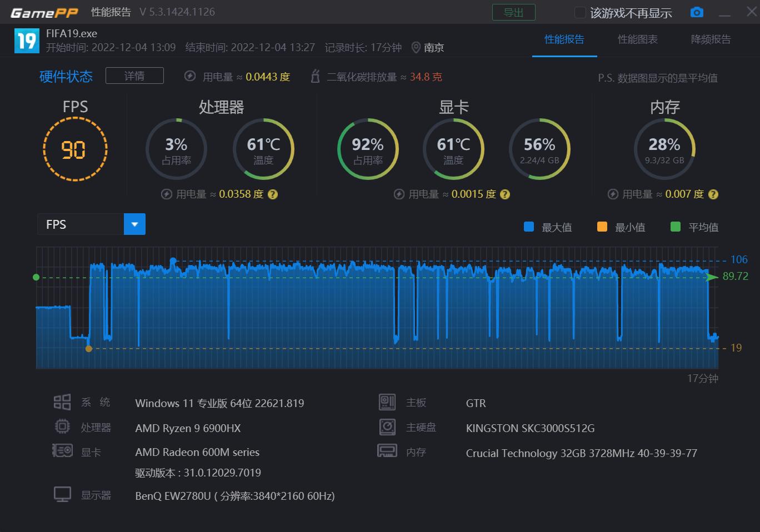Click the carbon emission icon next to 二氧化碳排放量

point(316,77)
